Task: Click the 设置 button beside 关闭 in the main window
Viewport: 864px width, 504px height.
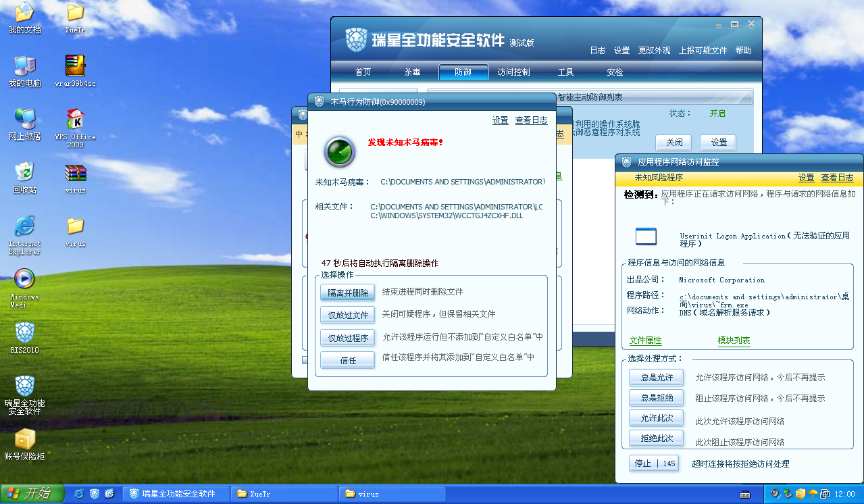Action: pos(718,143)
